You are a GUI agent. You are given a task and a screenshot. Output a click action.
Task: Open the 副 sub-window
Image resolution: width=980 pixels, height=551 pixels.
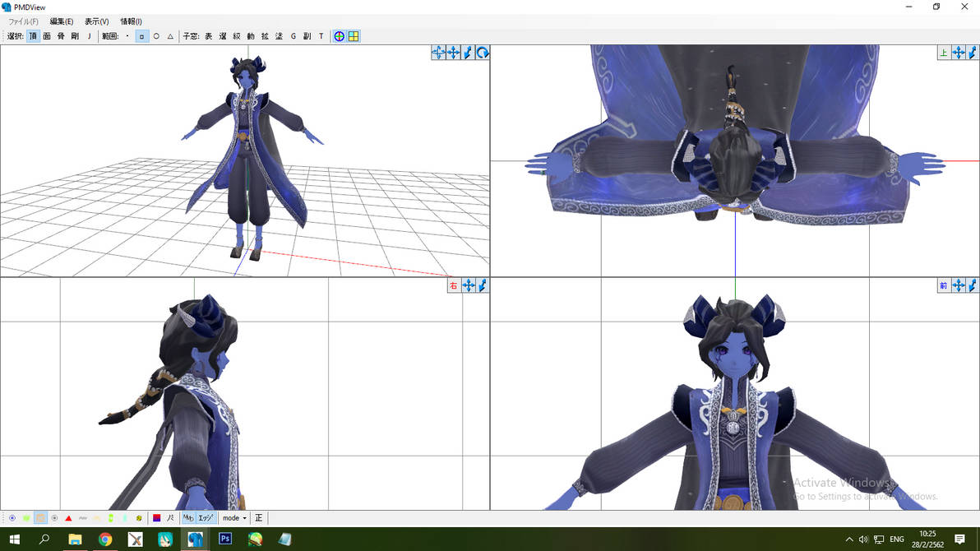307,36
